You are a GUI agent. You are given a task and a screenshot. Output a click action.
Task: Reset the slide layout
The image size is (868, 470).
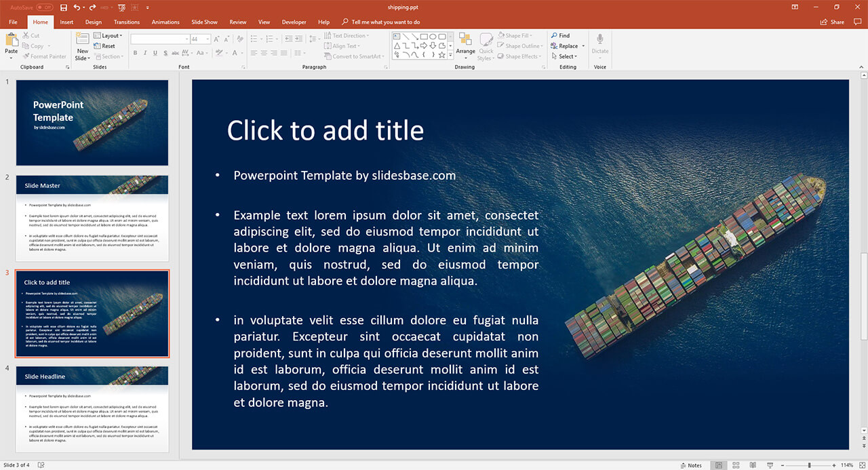[x=108, y=46]
